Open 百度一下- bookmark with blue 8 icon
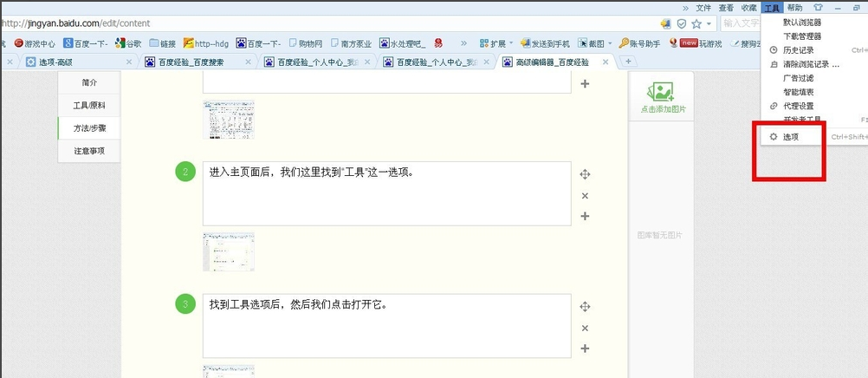 coord(85,43)
